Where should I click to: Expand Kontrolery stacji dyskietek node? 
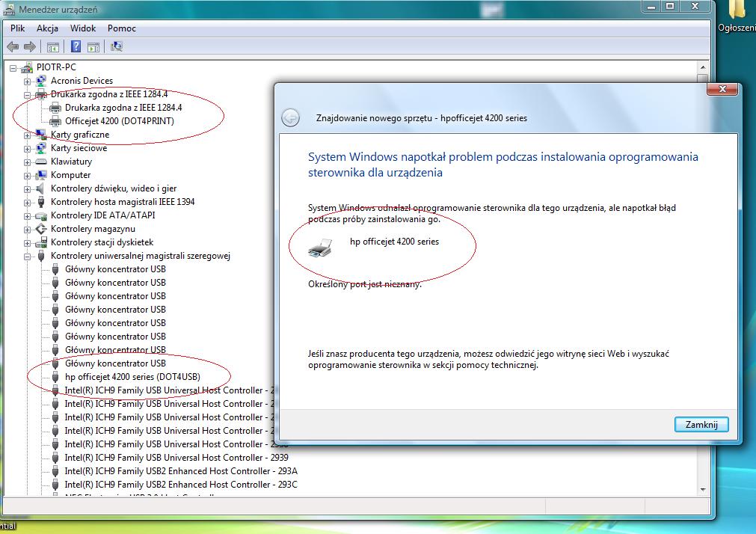click(x=28, y=244)
